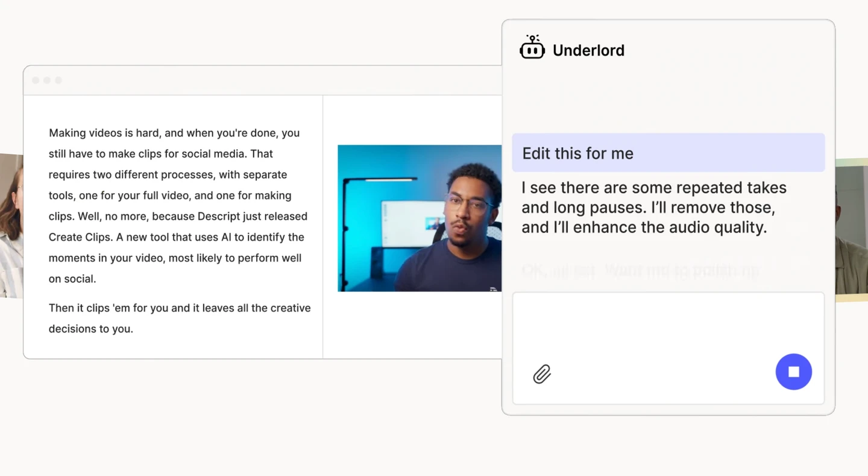Click the faded "OK, all set" message
This screenshot has height=476, width=868.
(640, 271)
